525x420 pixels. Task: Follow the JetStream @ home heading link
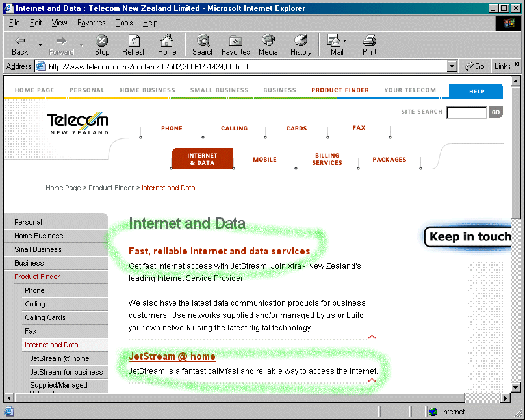click(172, 356)
